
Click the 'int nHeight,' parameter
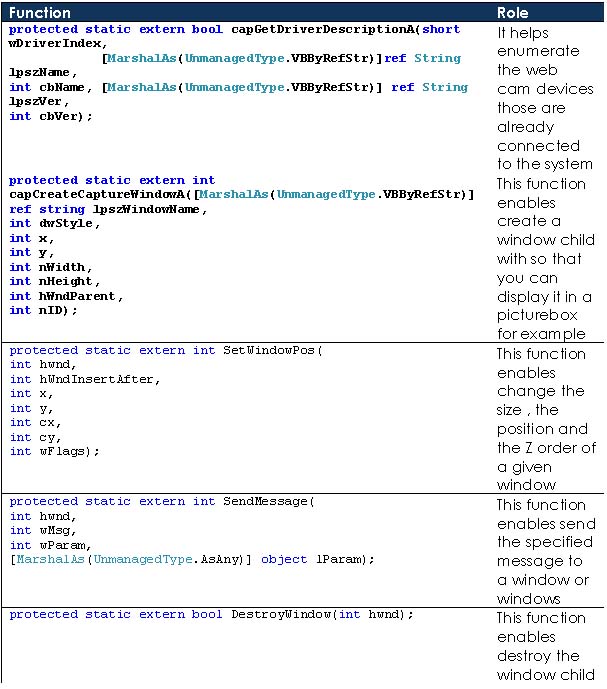click(x=55, y=281)
